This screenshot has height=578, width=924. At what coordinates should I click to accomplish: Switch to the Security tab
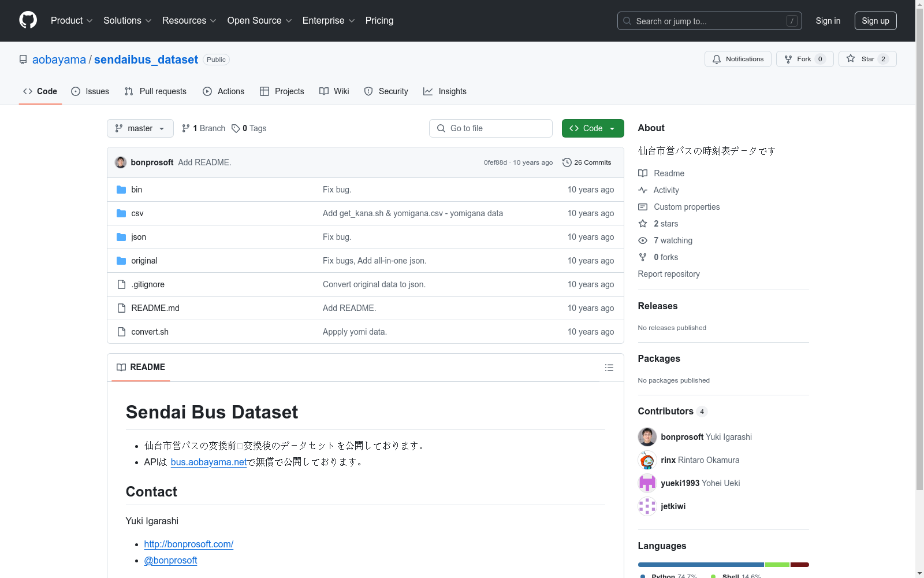click(x=386, y=91)
